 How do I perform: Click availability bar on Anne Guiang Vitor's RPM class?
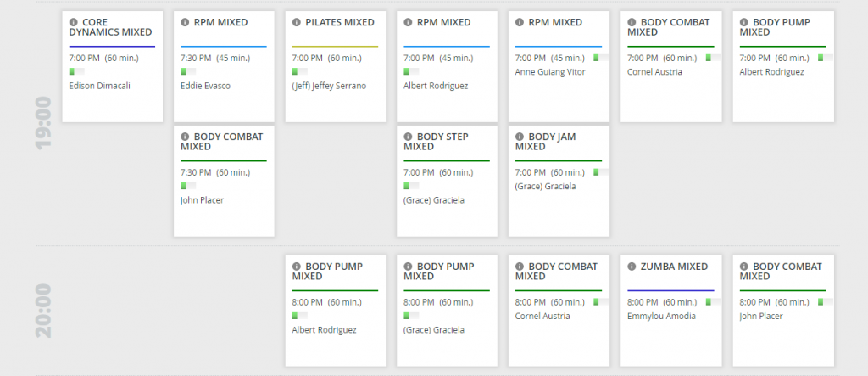coord(600,58)
